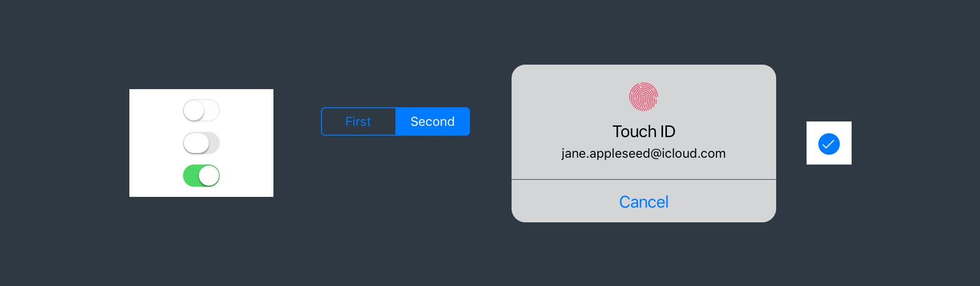The width and height of the screenshot is (980, 286).
Task: Select the First segment
Action: (358, 121)
